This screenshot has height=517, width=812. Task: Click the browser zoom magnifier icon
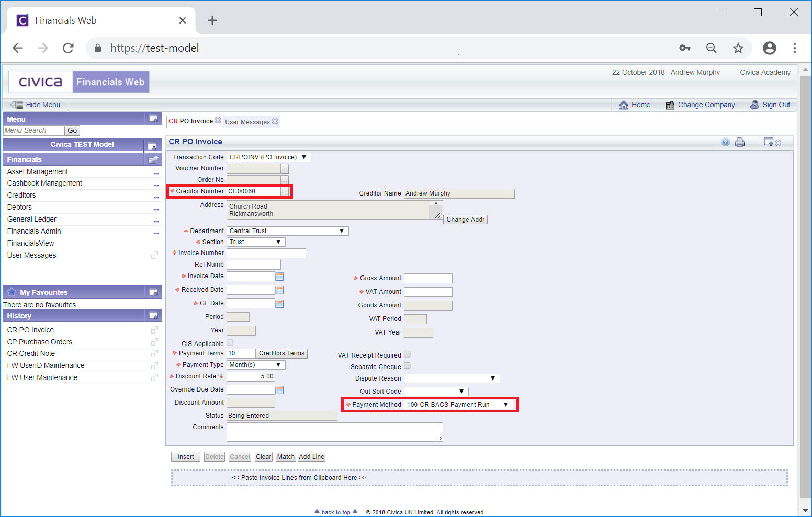point(711,48)
